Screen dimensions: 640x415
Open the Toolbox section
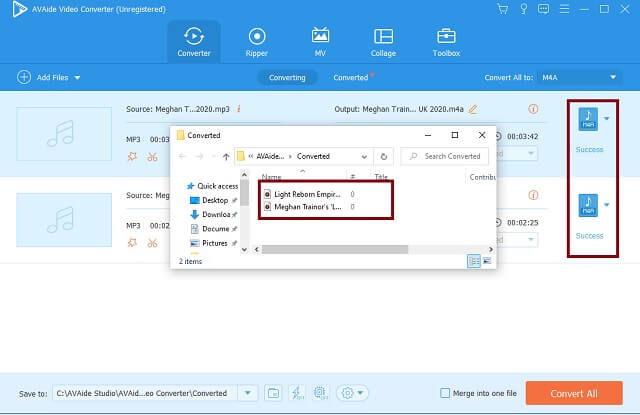tap(446, 42)
